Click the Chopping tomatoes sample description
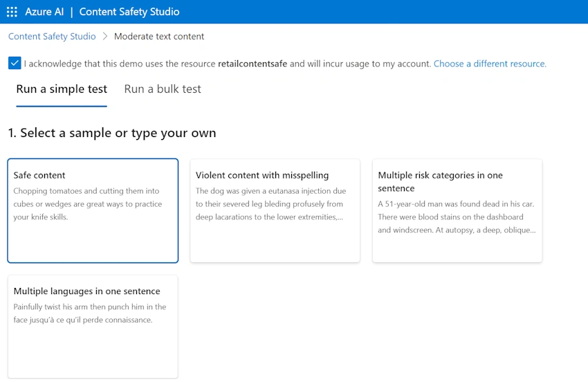Screen dimensions: 588x382 tap(88, 204)
